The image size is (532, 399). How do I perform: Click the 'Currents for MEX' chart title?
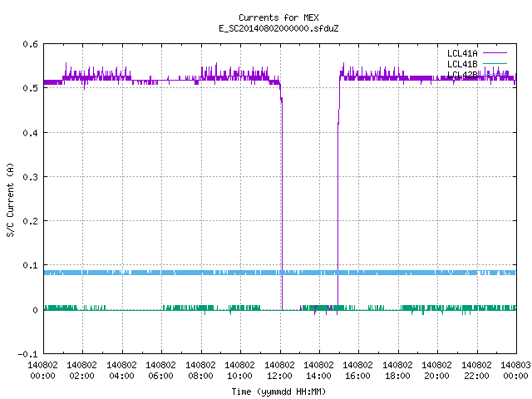(278, 17)
